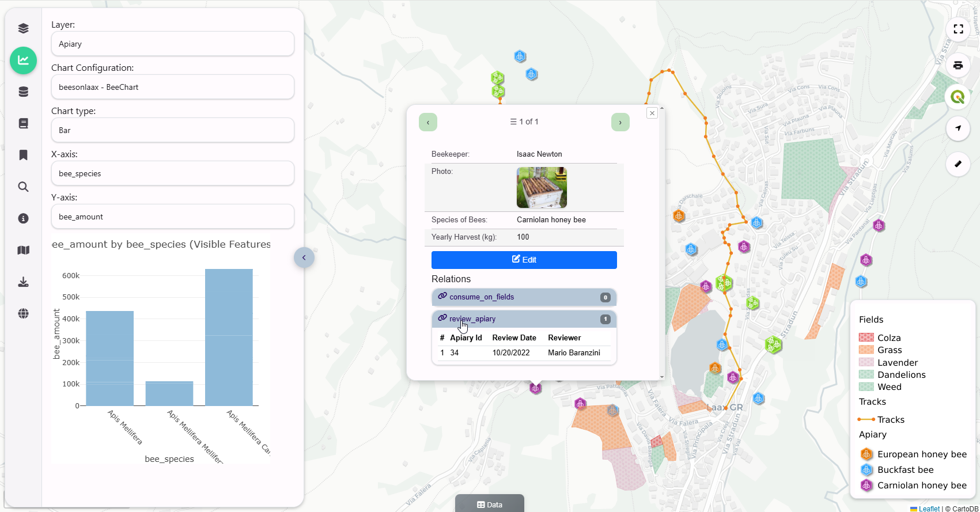Open the Layers panel icon in sidebar

coord(23,28)
